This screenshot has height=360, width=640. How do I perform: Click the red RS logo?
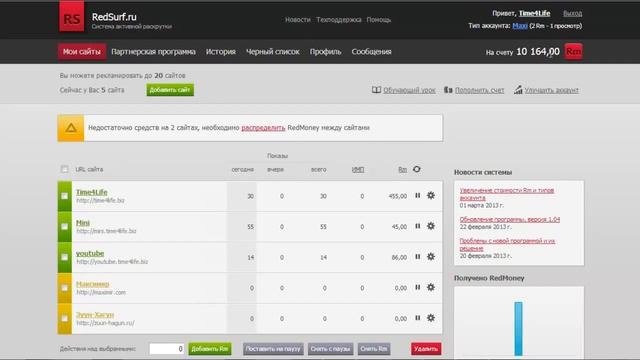(72, 16)
